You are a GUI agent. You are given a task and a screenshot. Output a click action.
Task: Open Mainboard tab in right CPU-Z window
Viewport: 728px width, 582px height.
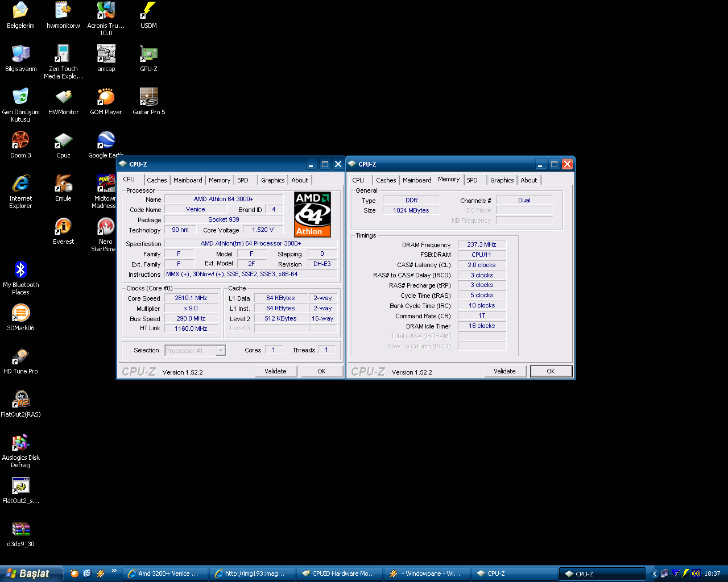pyautogui.click(x=417, y=180)
